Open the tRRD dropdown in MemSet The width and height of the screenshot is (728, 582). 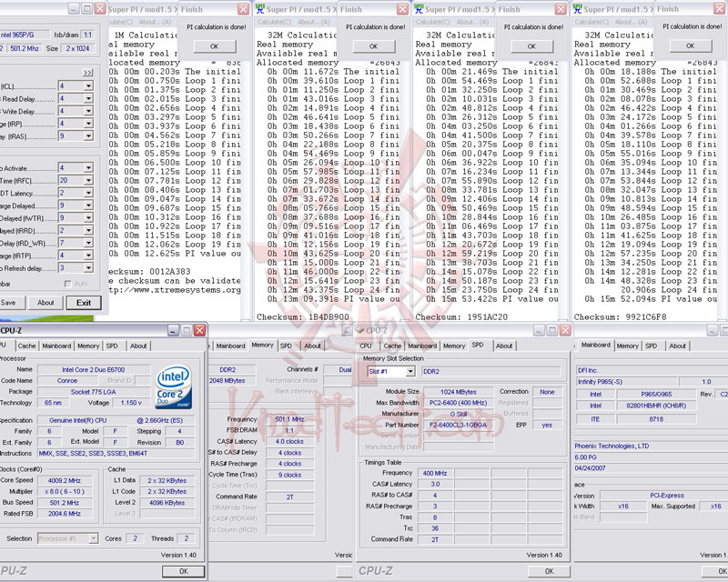click(x=88, y=230)
